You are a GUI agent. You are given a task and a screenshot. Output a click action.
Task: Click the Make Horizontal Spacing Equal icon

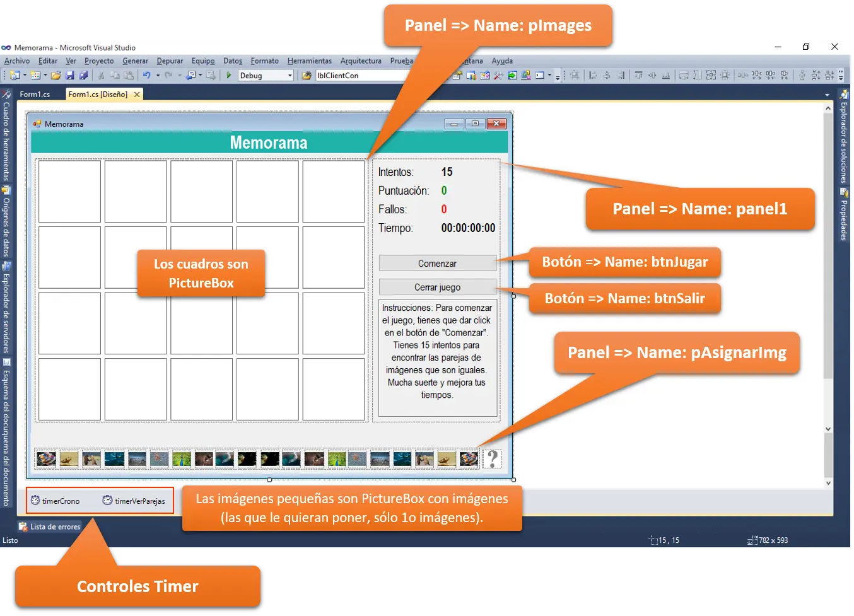tap(743, 76)
